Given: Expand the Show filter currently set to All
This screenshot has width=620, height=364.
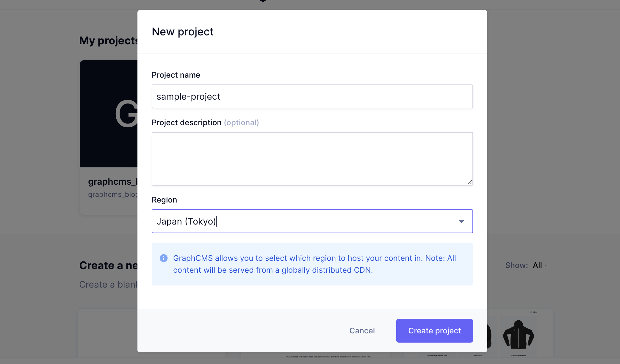Looking at the screenshot, I should coord(539,265).
